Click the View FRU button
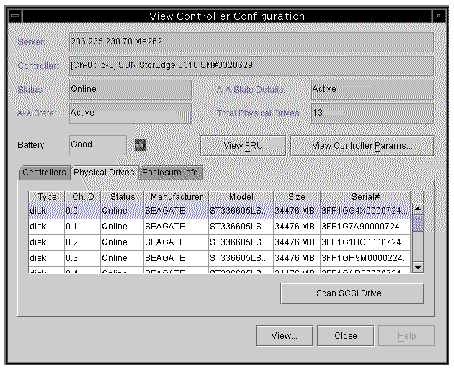 243,146
